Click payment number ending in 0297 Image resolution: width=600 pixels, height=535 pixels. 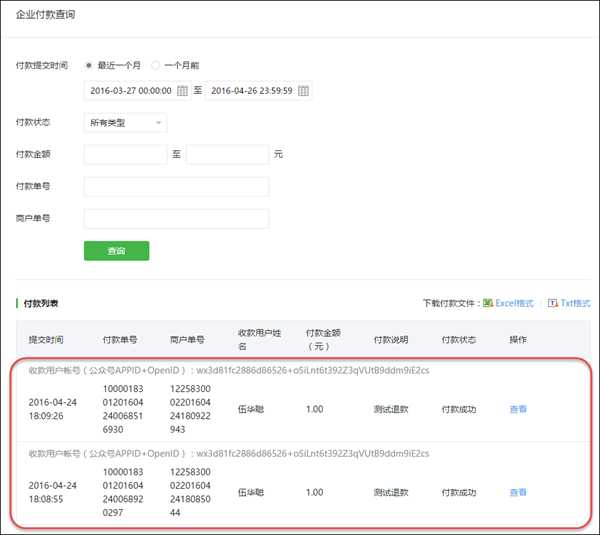[123, 492]
